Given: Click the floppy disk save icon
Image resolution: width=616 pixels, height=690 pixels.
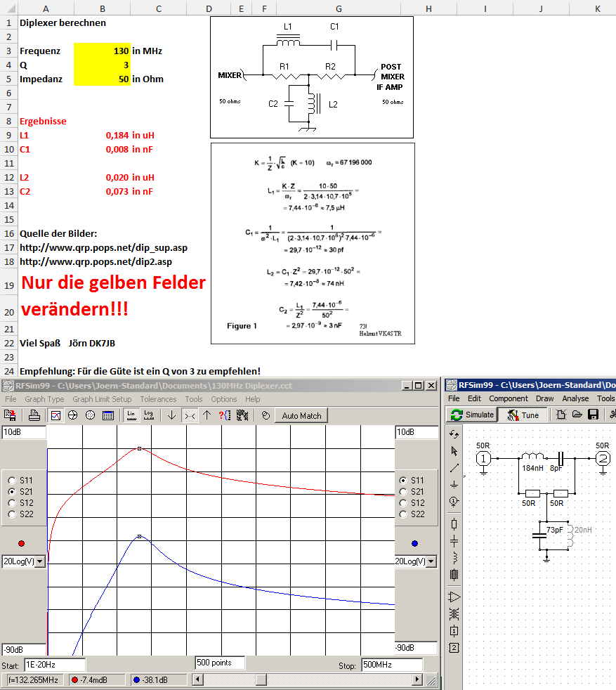Looking at the screenshot, I should tap(593, 414).
